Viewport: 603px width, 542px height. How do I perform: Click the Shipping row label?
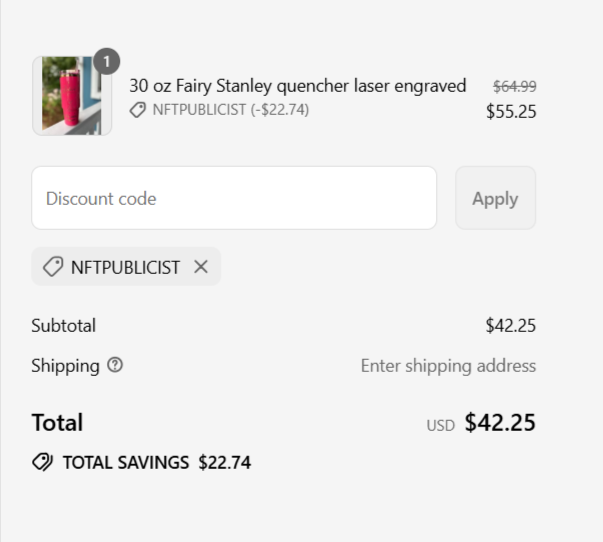[65, 366]
